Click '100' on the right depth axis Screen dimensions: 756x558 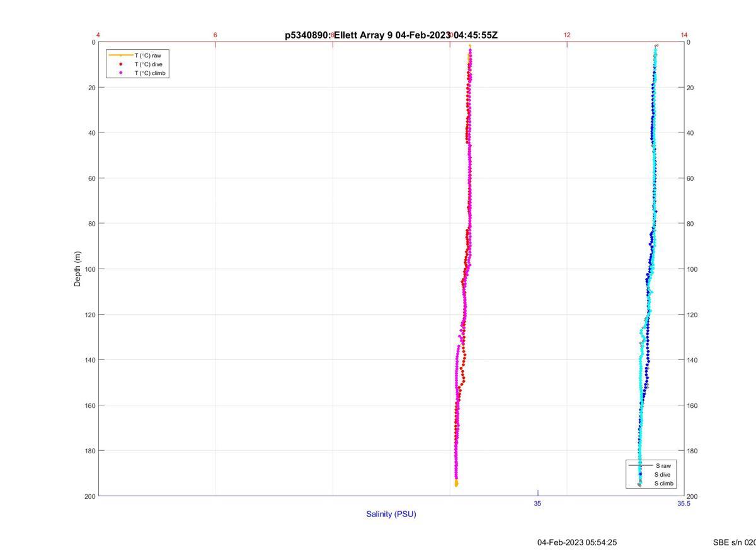pyautogui.click(x=692, y=269)
